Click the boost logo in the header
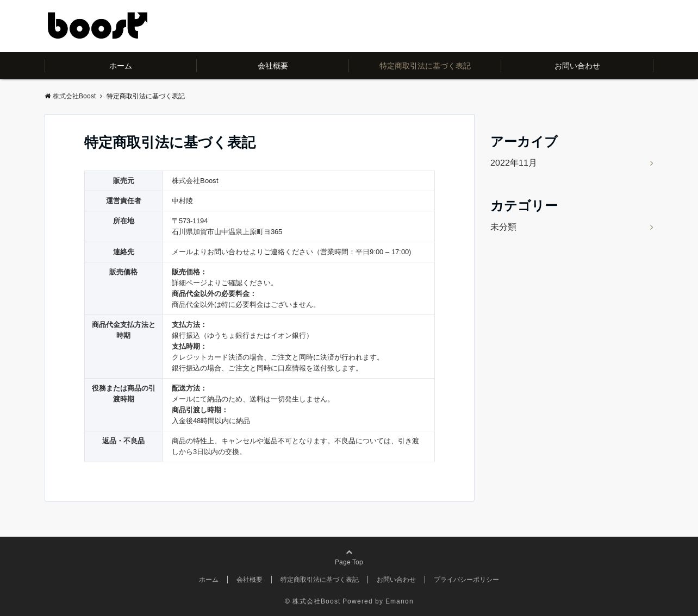 tap(97, 26)
